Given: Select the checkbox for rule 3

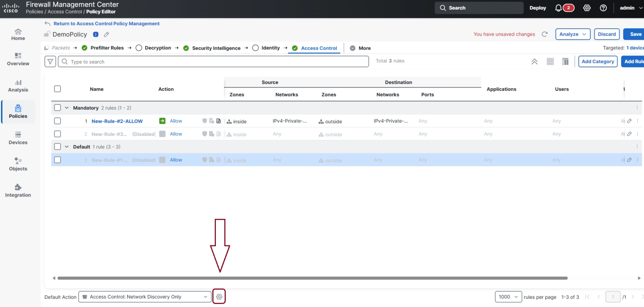Looking at the screenshot, I should (58, 160).
